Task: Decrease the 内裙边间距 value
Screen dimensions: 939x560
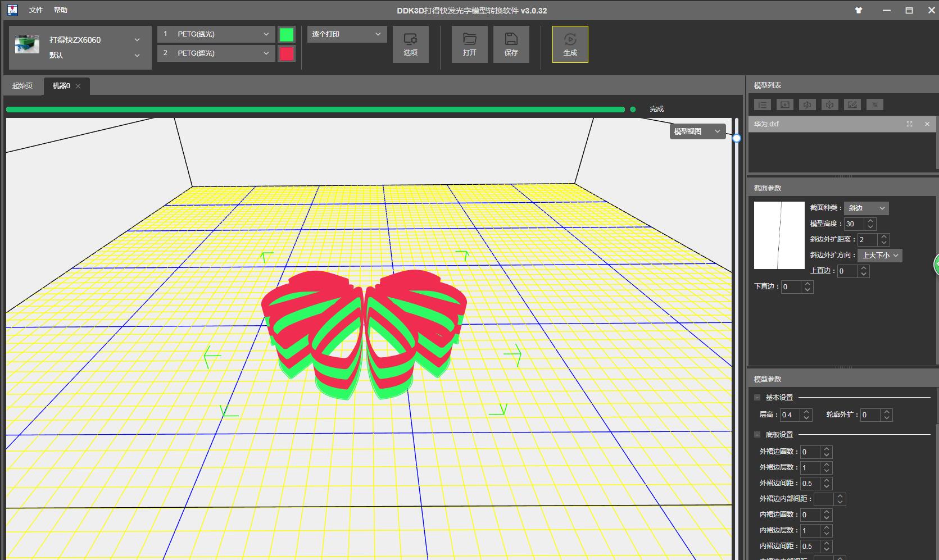Action: [827, 550]
